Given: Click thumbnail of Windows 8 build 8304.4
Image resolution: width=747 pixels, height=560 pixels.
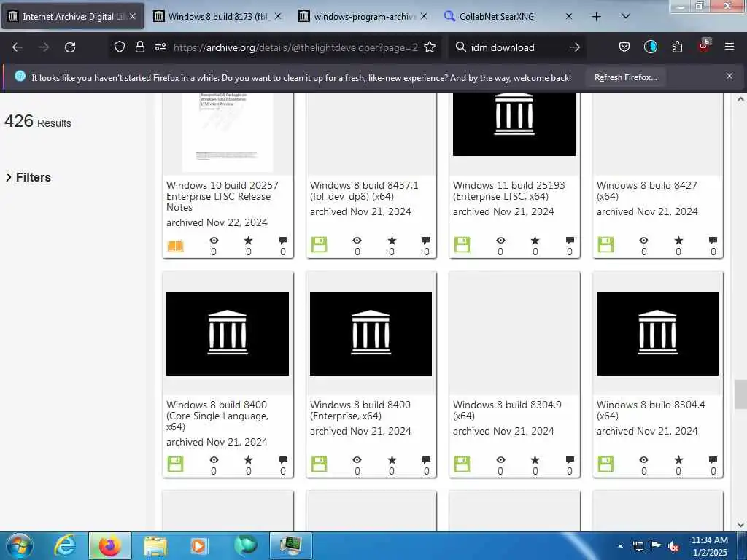Looking at the screenshot, I should coord(657,333).
